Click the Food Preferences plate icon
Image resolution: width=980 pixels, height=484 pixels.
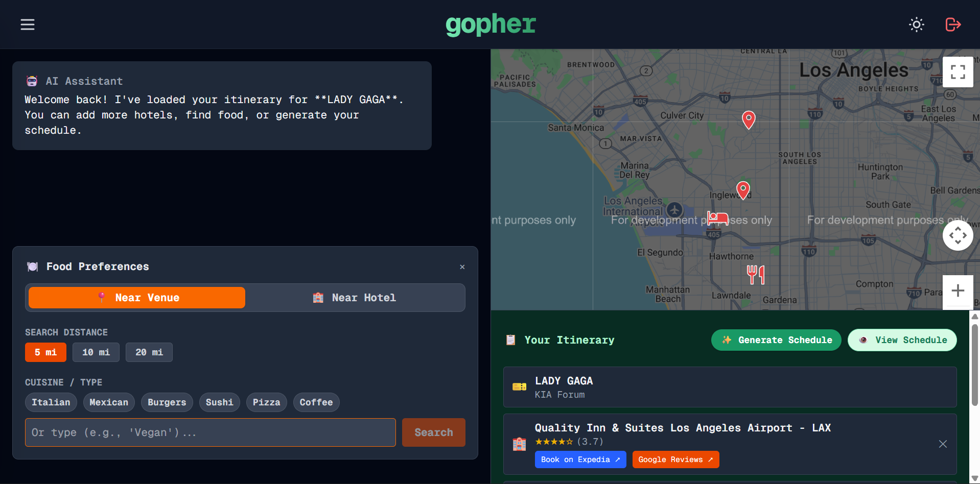pos(32,267)
